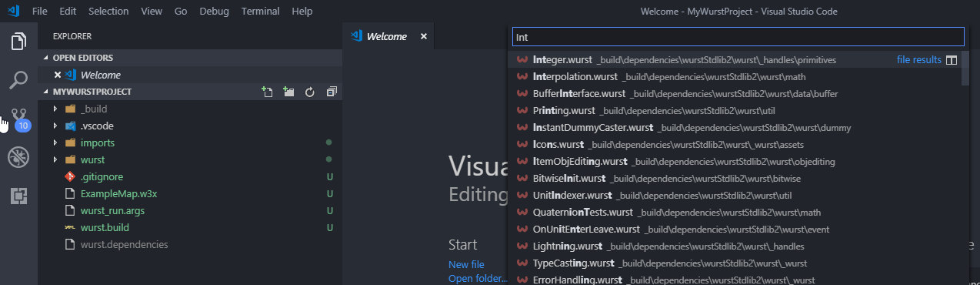
Task: Open wurst.dependencies file
Action: (x=190, y=244)
